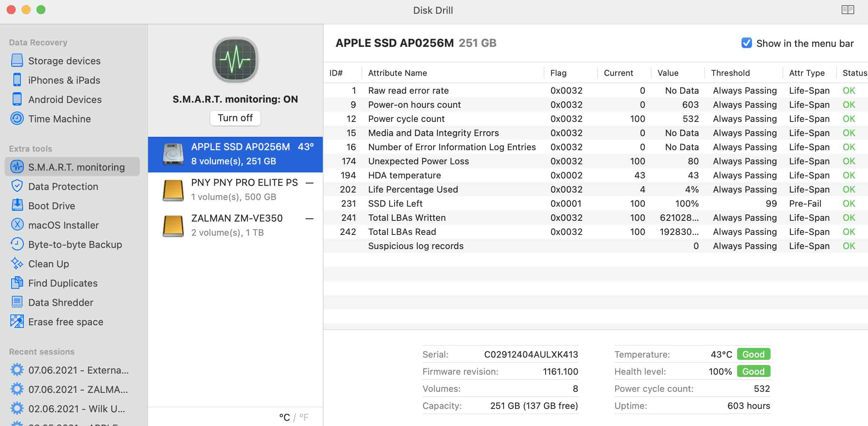Select Byte-to-byte Backup icon
Screen dimensions: 868x426
point(17,244)
